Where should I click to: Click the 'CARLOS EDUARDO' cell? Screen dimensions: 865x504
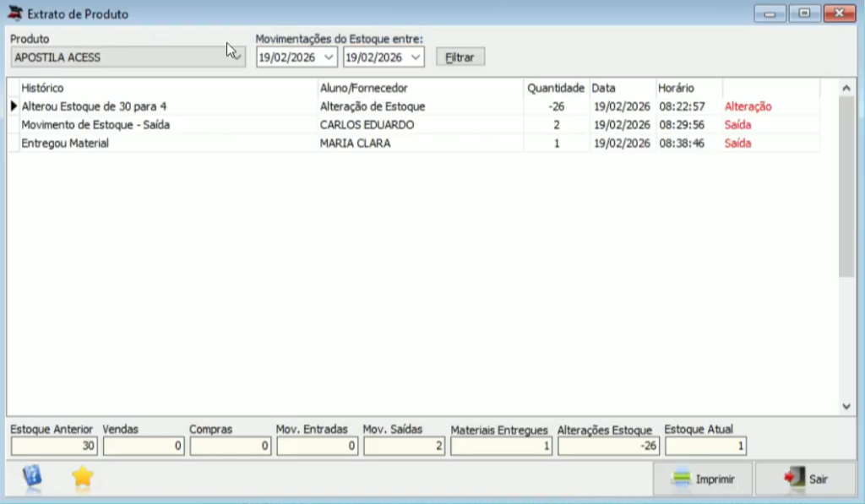(x=421, y=125)
